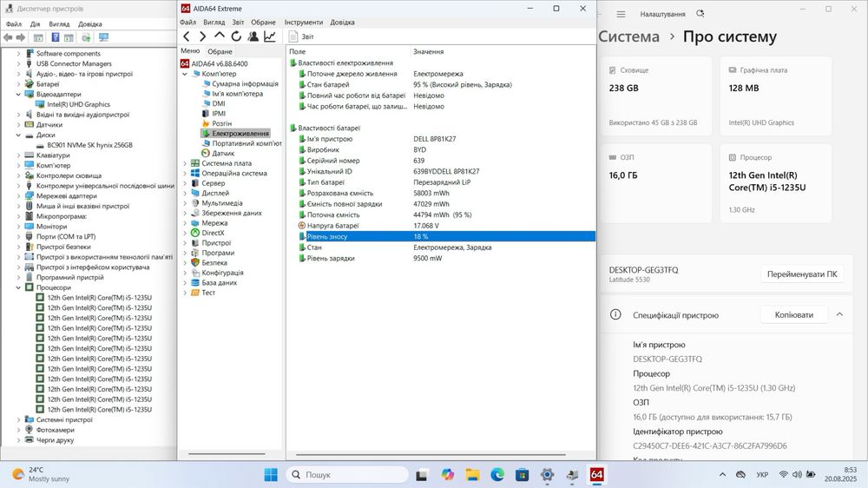Select Intel(R) UHD Graphics in Device Manager

point(78,104)
